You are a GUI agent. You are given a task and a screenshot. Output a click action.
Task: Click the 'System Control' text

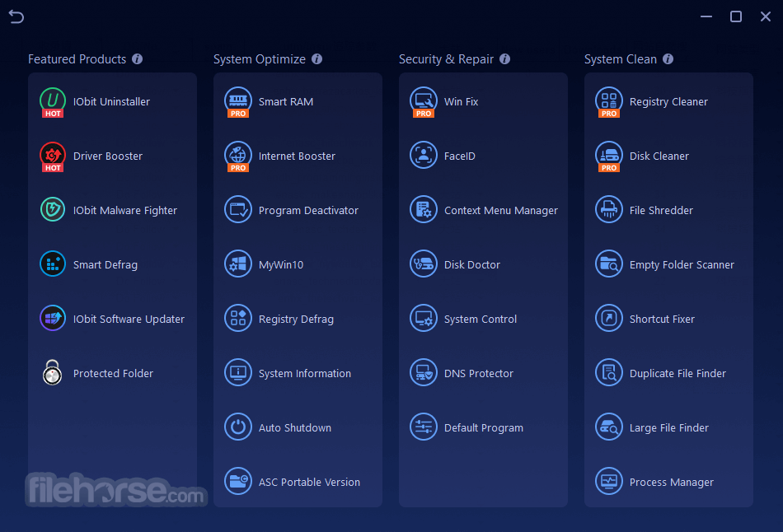click(x=481, y=320)
